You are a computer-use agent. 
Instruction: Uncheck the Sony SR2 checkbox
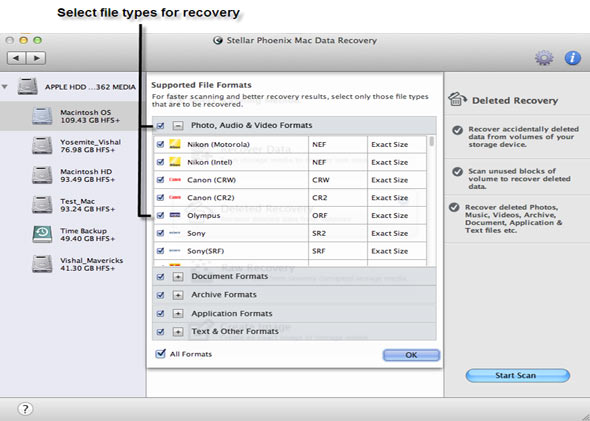tap(160, 233)
